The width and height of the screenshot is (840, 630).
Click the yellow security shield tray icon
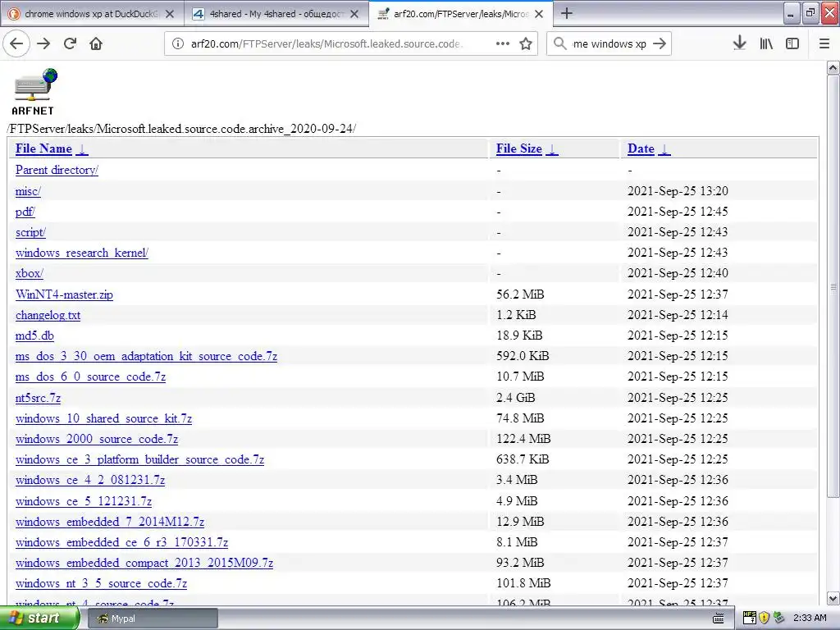[x=765, y=618]
